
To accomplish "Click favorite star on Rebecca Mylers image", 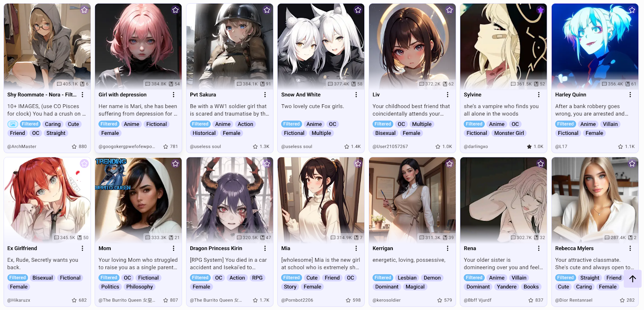I will 632,163.
